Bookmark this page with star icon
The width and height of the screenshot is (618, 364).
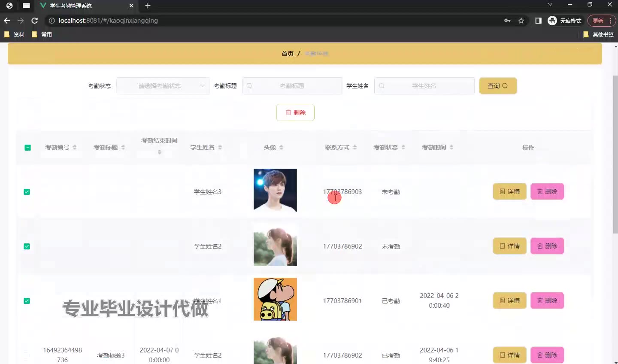521,21
